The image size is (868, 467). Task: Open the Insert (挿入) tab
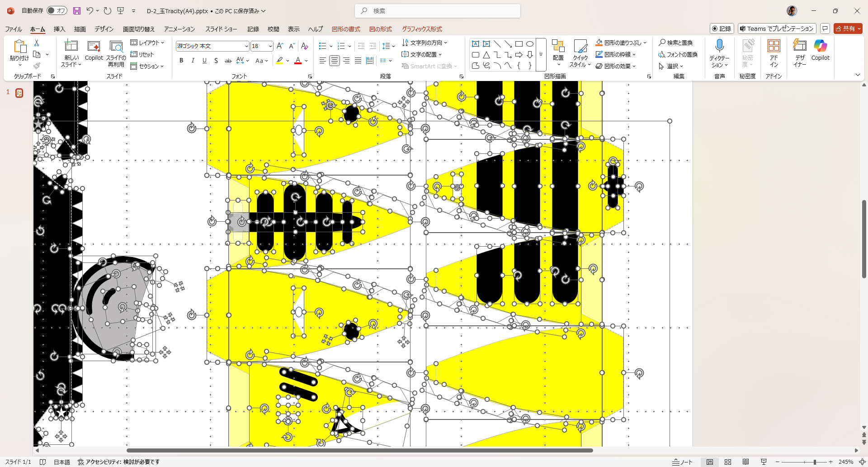click(59, 29)
